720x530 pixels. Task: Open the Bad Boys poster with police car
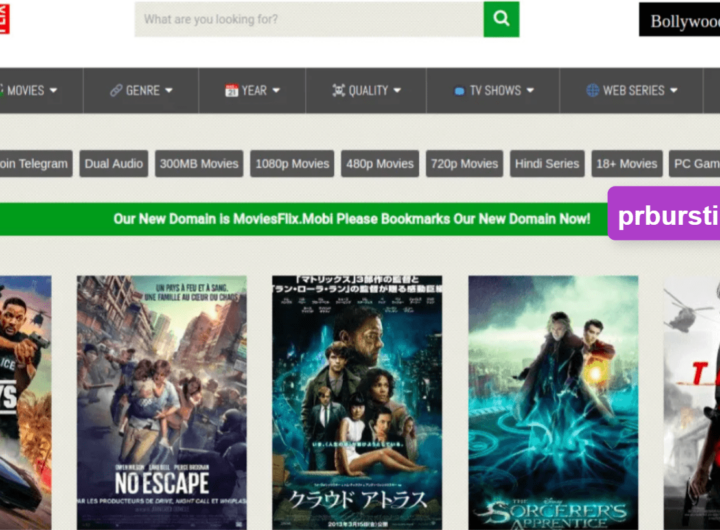tap(26, 402)
